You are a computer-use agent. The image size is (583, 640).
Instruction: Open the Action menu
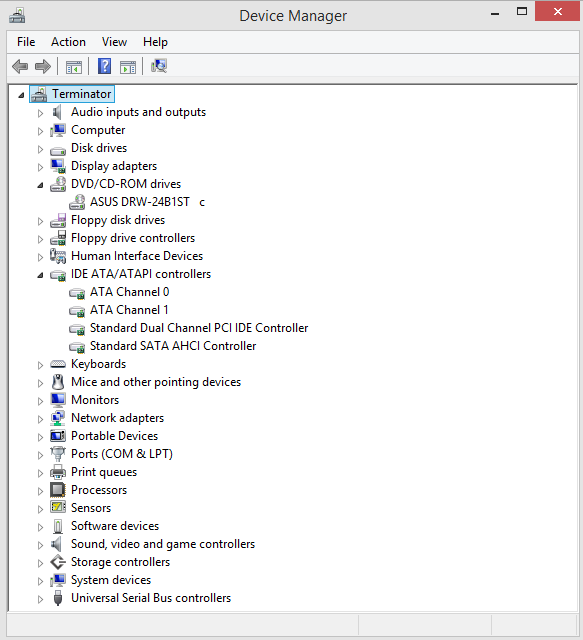(68, 42)
